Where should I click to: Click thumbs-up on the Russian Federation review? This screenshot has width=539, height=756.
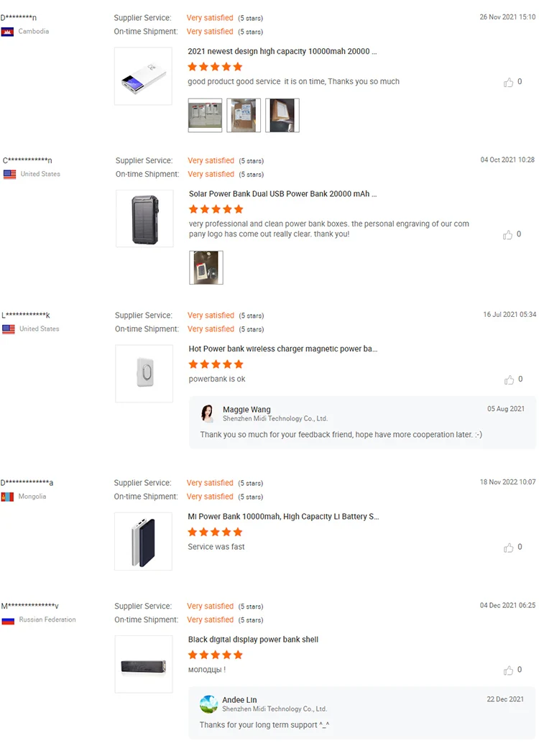point(509,670)
